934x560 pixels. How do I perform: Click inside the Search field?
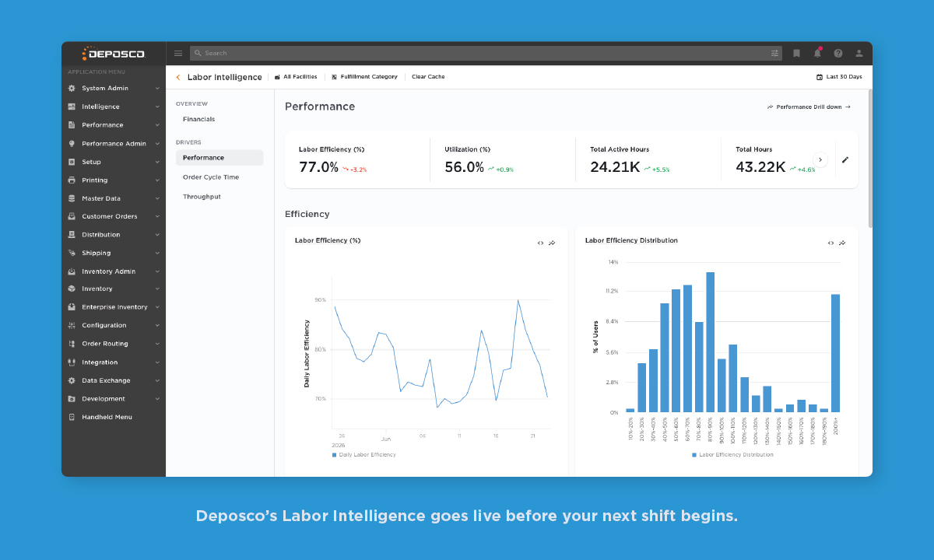[486, 54]
